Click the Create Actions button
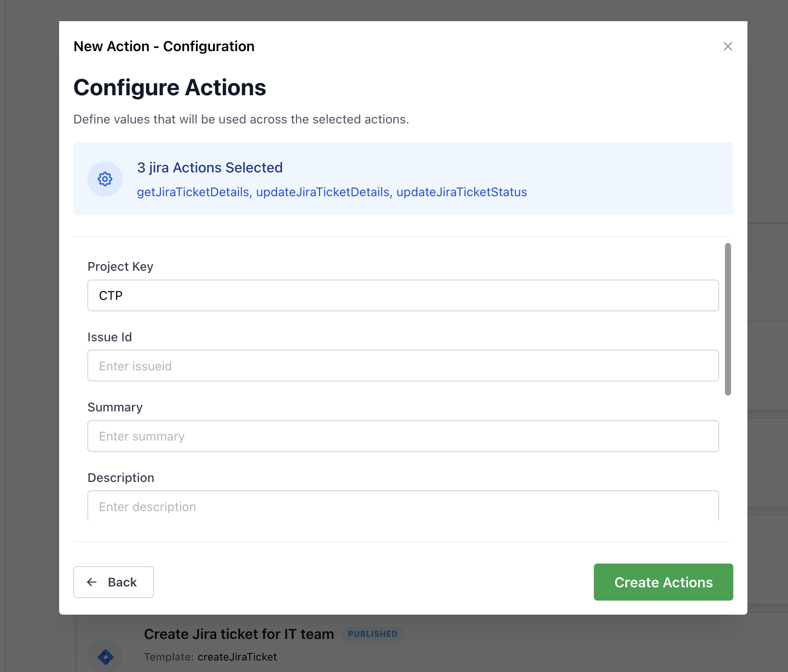 [663, 582]
